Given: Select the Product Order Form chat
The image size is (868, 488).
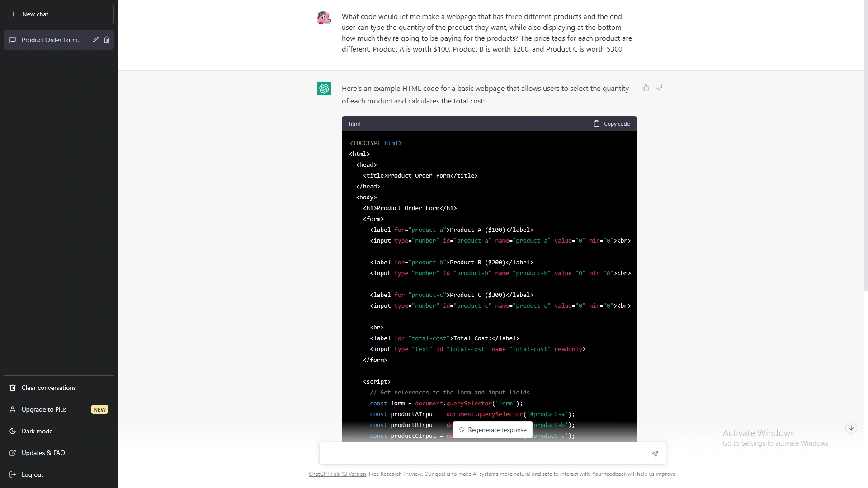Looking at the screenshot, I should coord(50,40).
